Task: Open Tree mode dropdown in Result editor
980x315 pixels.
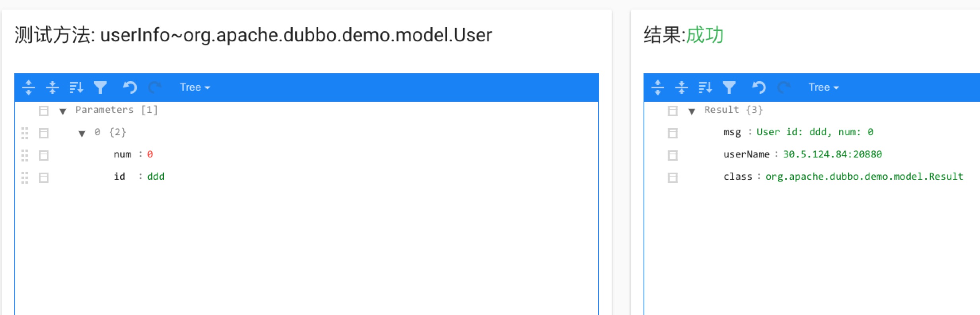Action: tap(823, 87)
